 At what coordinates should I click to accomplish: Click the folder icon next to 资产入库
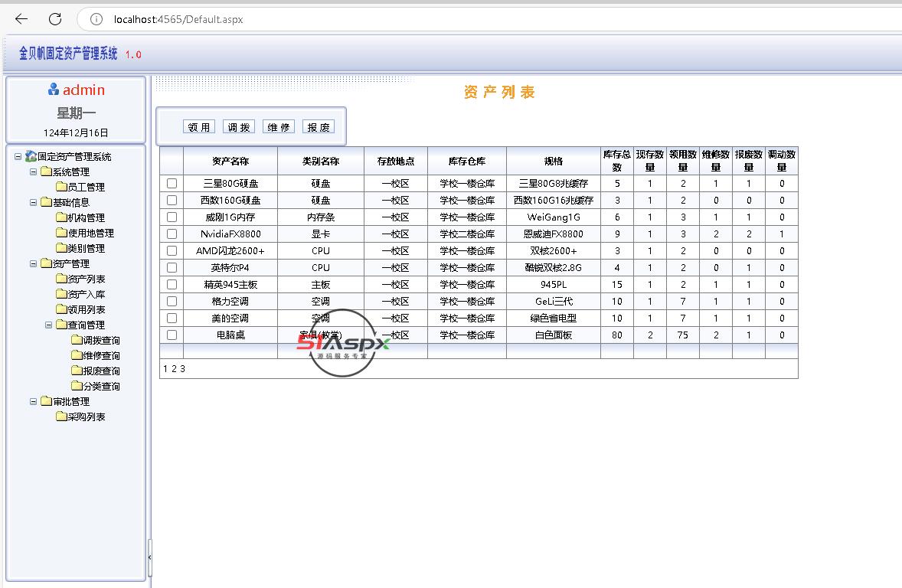tap(61, 294)
